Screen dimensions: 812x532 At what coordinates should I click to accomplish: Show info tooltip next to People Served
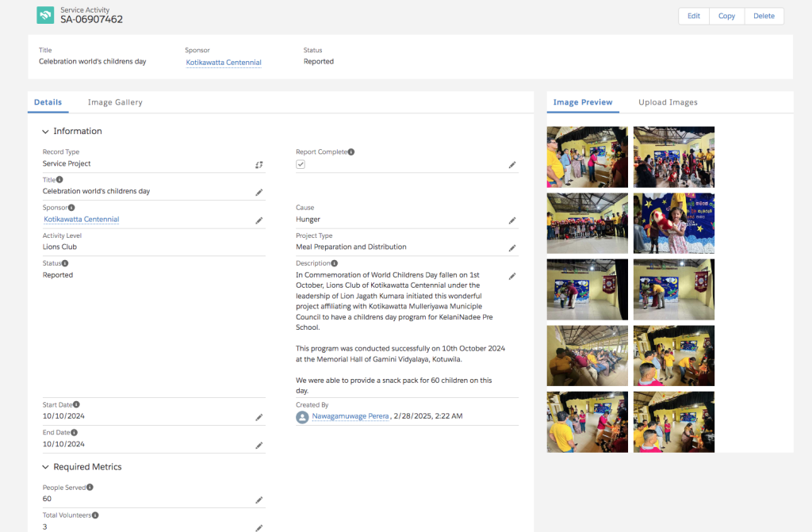click(90, 488)
